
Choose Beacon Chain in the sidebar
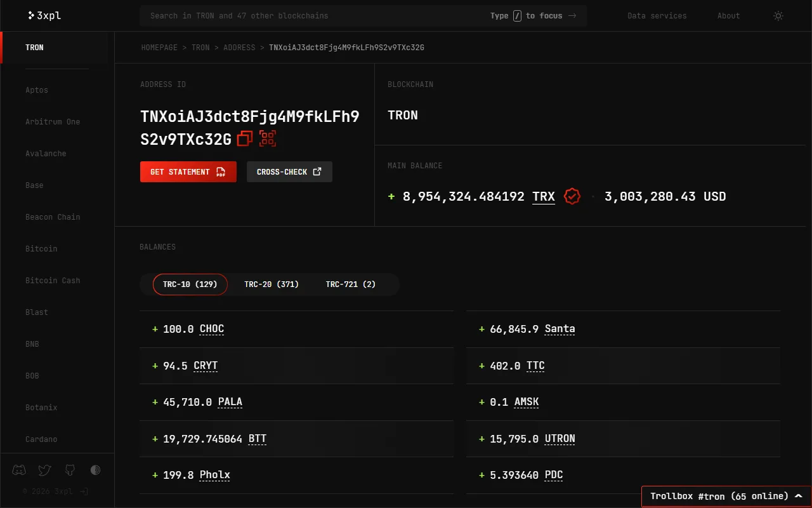point(53,217)
